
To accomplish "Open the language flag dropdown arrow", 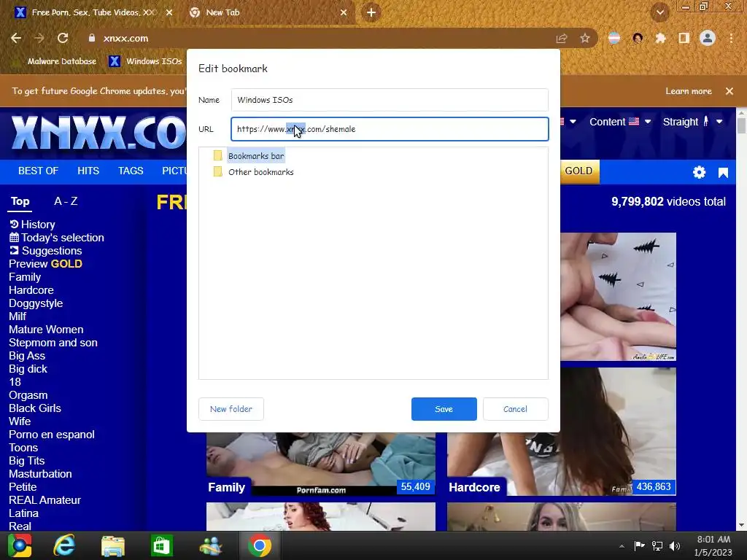I will click(x=573, y=122).
